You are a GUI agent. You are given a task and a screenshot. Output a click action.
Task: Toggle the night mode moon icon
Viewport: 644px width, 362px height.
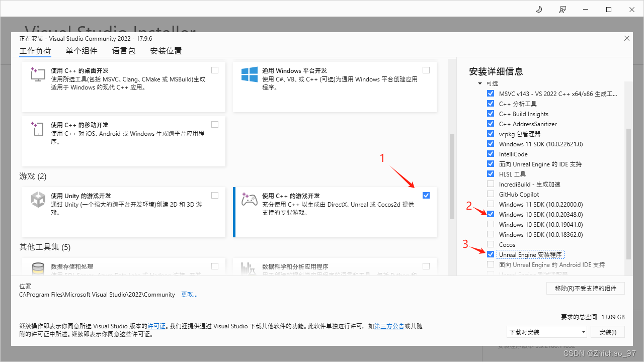pos(539,10)
